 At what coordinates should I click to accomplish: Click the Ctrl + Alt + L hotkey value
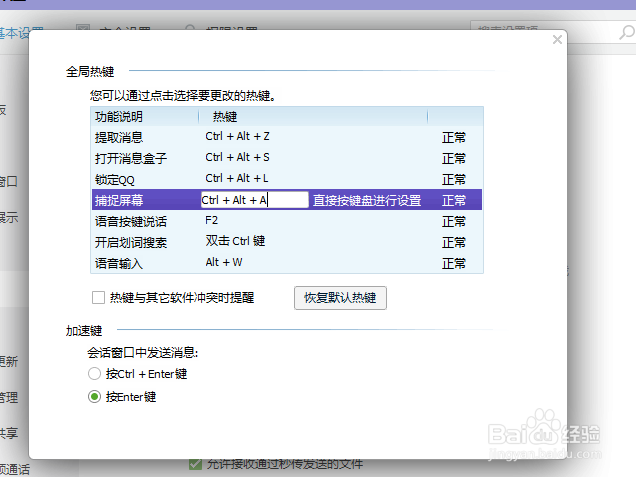tap(237, 178)
